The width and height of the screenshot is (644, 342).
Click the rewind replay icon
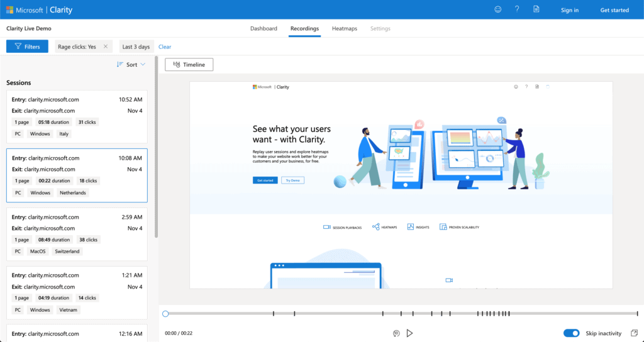tap(396, 333)
